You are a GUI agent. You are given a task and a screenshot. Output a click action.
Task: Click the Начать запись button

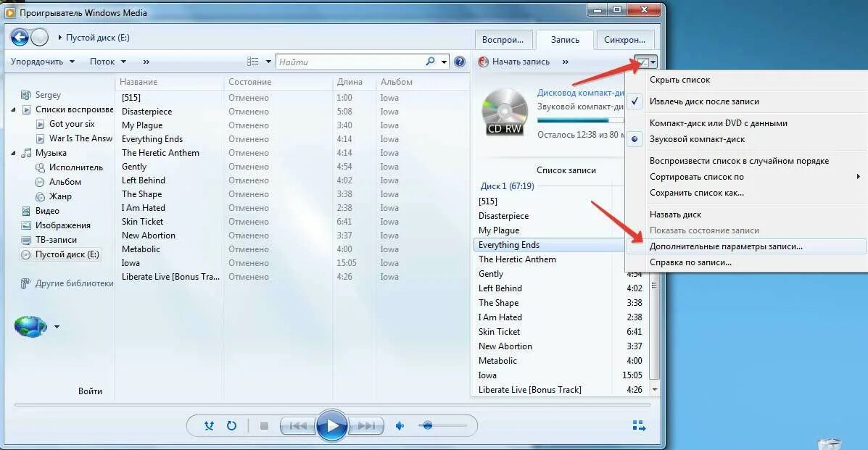513,62
